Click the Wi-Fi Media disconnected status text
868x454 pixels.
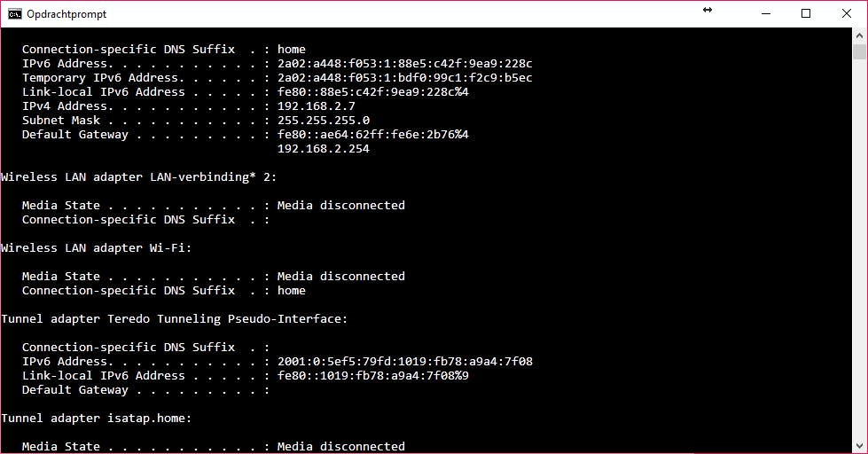[340, 277]
